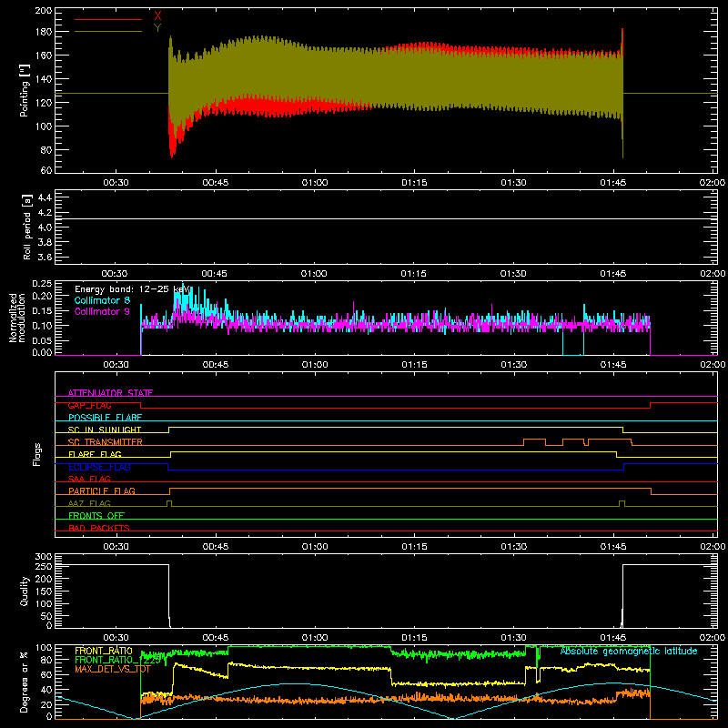Image resolution: width=728 pixels, height=728 pixels.
Task: Click the '4.4' value on Roll period axis
Action: click(45, 197)
